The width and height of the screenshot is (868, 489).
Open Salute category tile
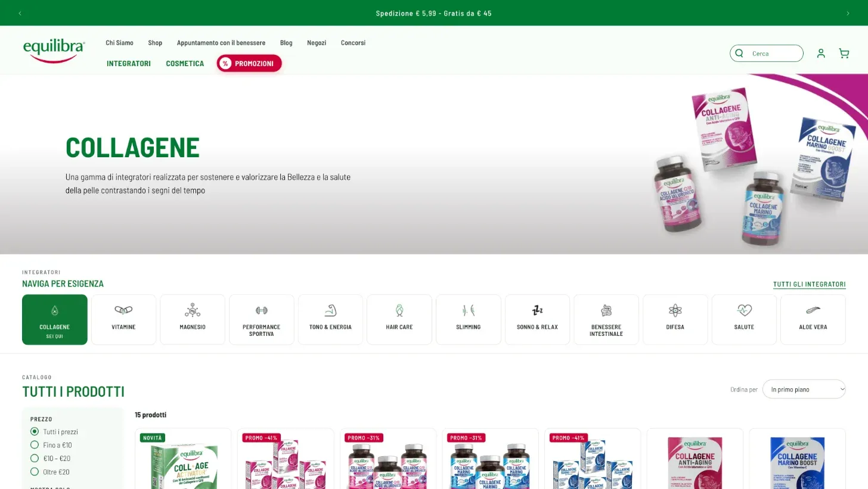click(x=744, y=320)
